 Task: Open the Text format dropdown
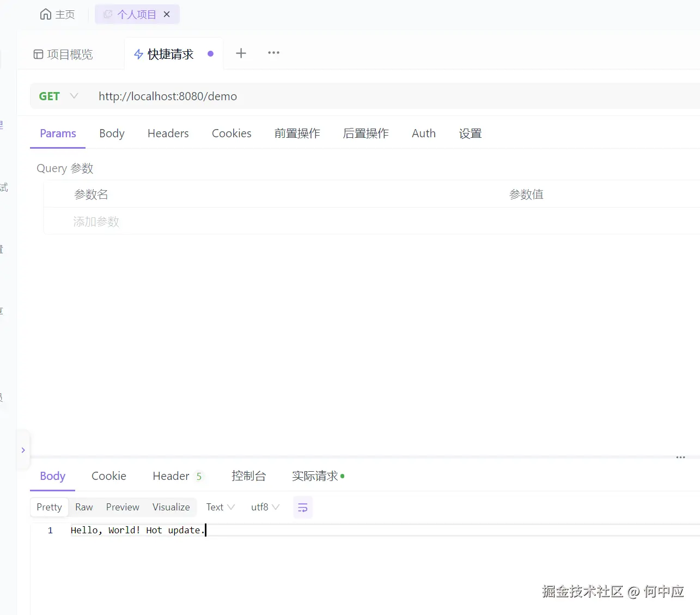pyautogui.click(x=220, y=507)
